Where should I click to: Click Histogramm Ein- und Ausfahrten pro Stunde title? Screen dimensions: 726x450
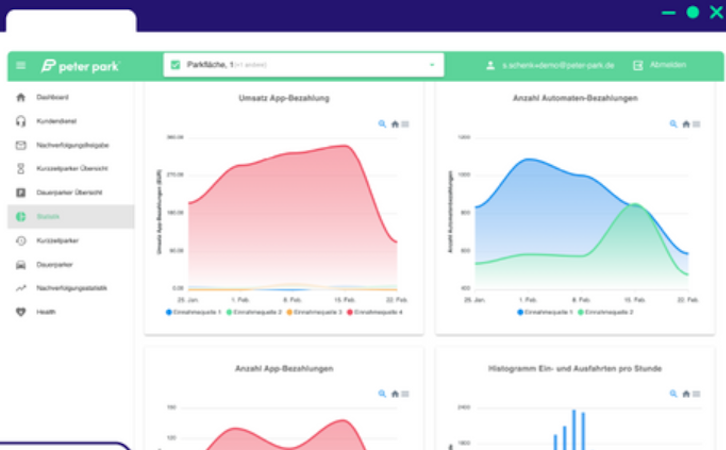(575, 369)
